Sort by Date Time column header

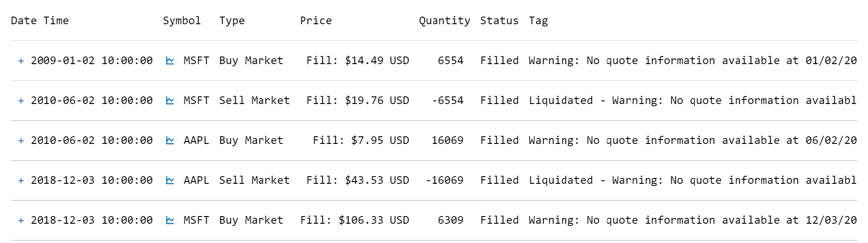(40, 21)
